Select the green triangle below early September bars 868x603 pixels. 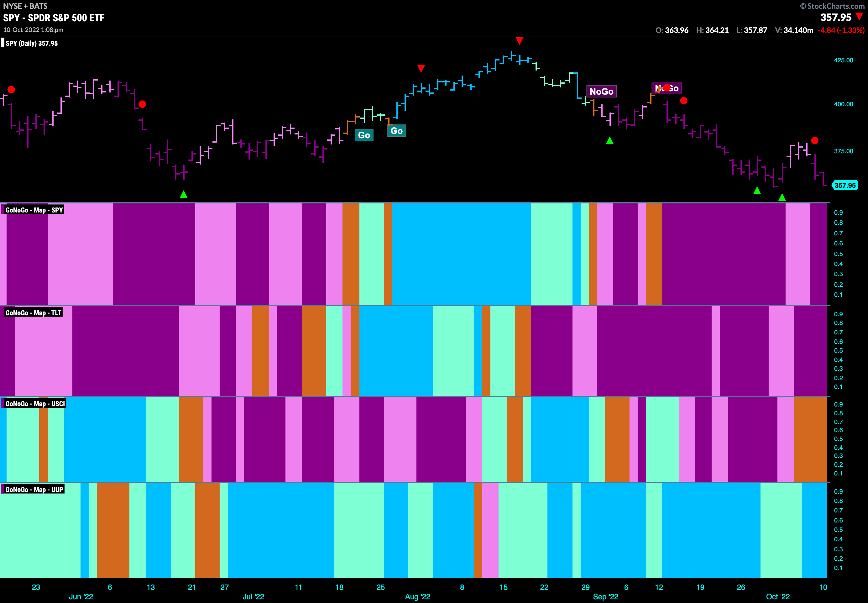click(610, 140)
